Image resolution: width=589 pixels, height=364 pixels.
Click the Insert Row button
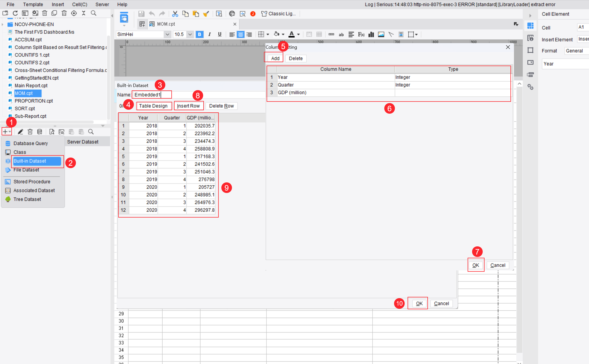[188, 106]
